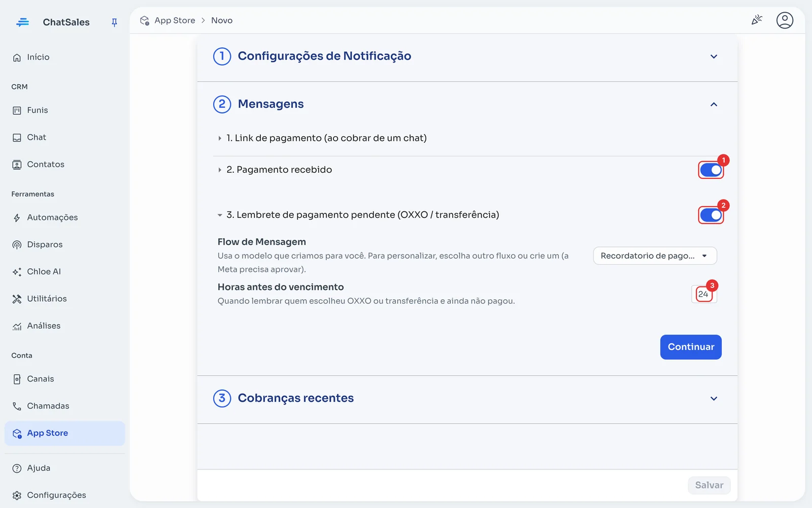This screenshot has width=812, height=508.
Task: Collapse Lembrete de pagamento pendente row triangle
Action: tap(220, 215)
